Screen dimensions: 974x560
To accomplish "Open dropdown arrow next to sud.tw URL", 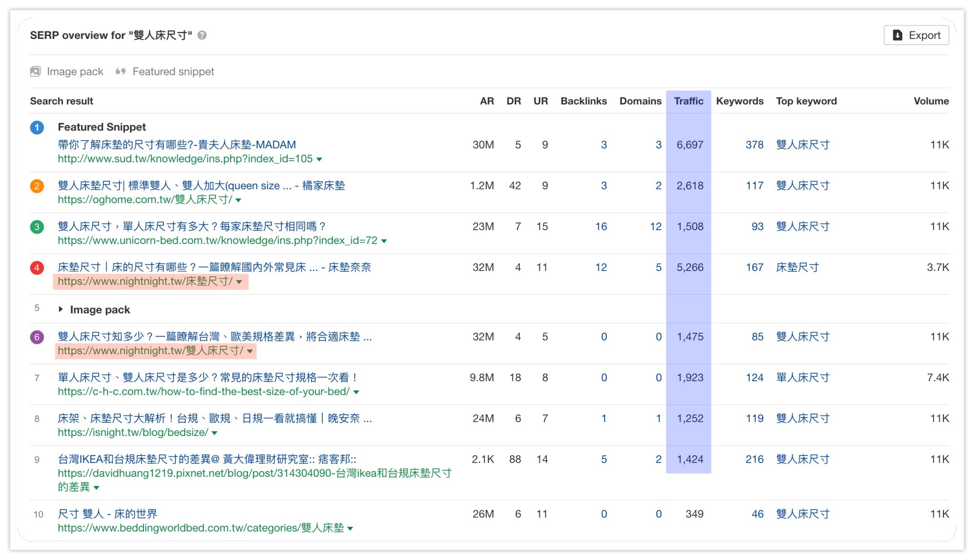I will 319,159.
